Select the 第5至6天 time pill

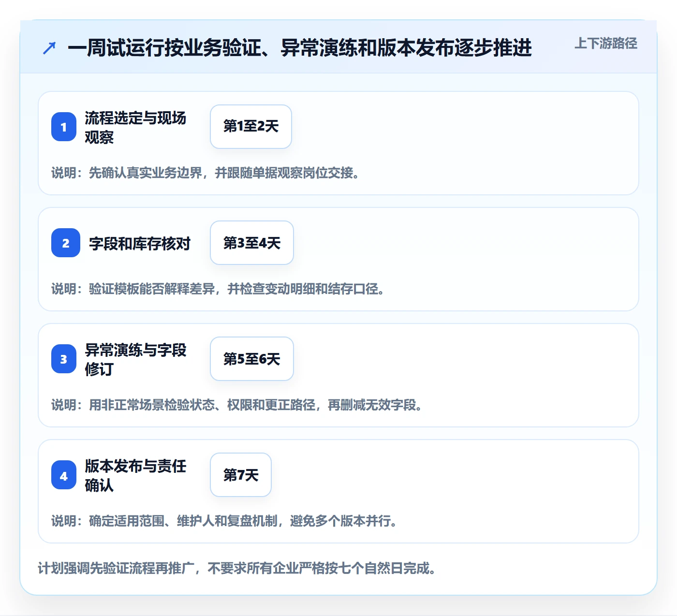(x=252, y=359)
